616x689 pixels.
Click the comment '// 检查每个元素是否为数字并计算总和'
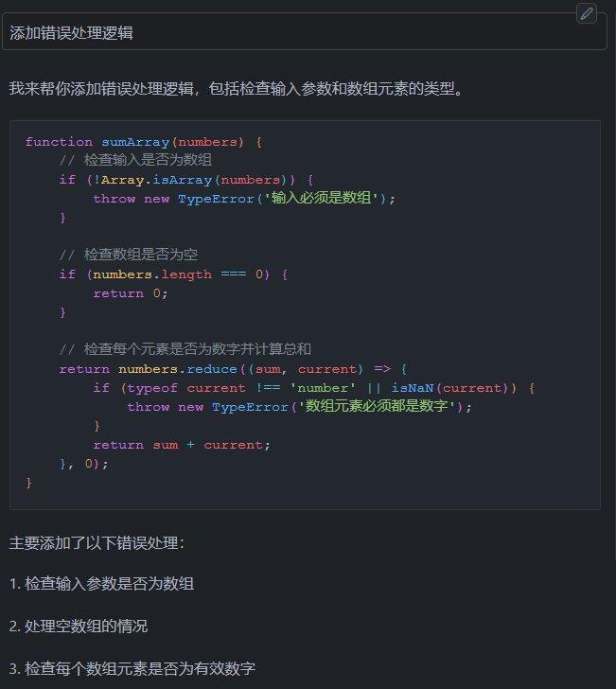click(x=185, y=349)
